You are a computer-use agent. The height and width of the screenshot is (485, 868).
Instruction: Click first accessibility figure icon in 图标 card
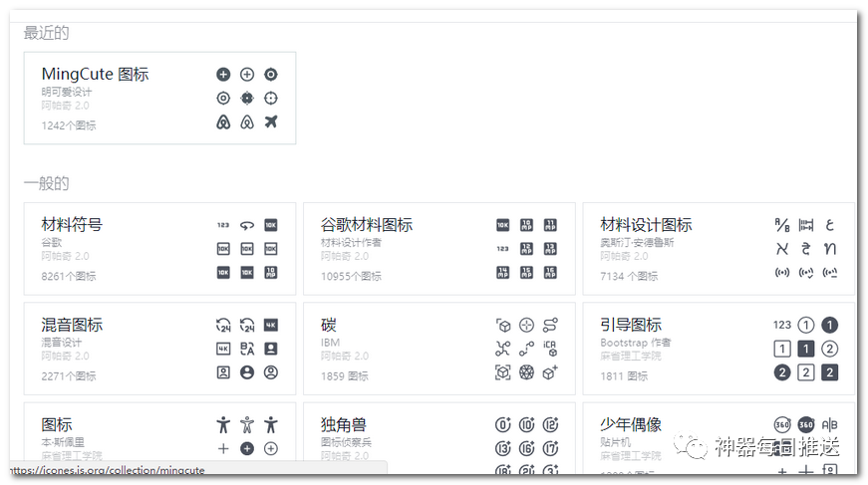[x=223, y=424]
